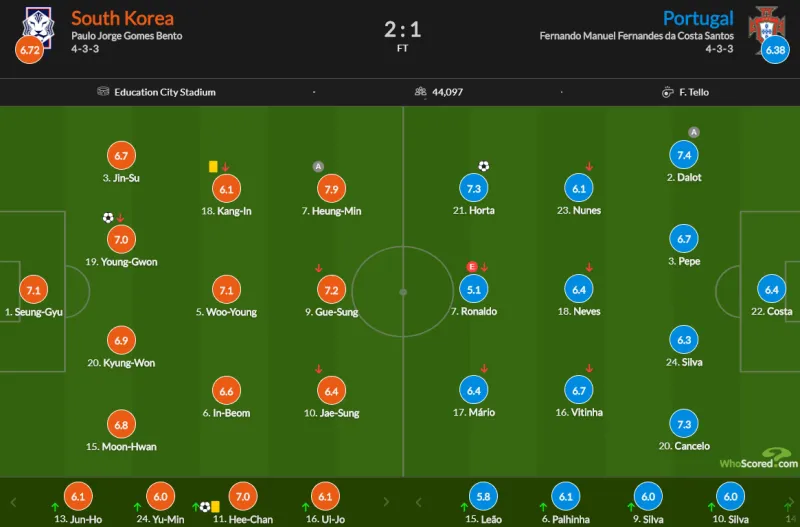The width and height of the screenshot is (800, 527).
Task: Open the Portugal team name link
Action: point(698,18)
